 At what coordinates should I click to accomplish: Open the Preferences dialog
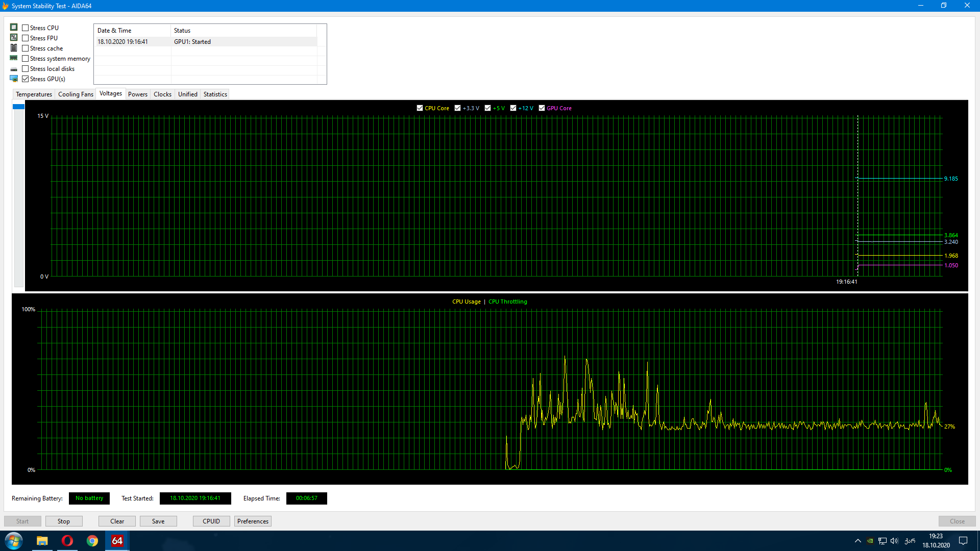253,521
